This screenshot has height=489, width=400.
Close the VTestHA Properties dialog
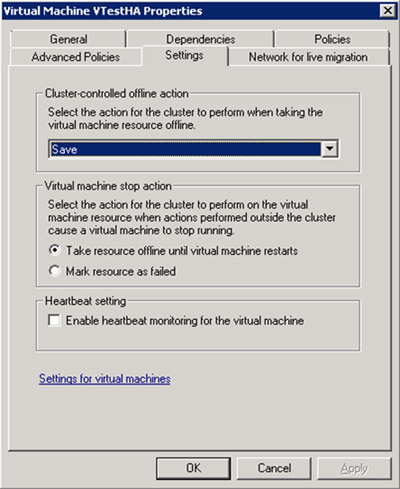pos(388,11)
